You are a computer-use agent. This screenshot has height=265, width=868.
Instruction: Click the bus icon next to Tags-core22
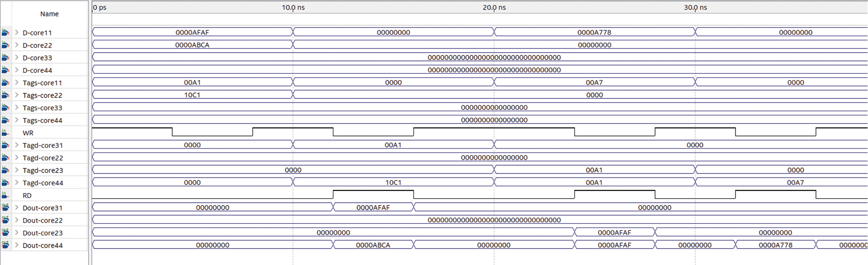5,95
